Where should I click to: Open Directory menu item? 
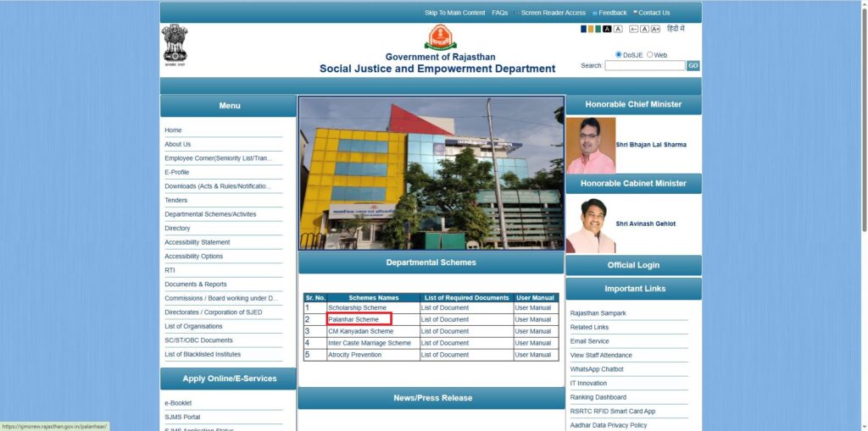pos(177,228)
